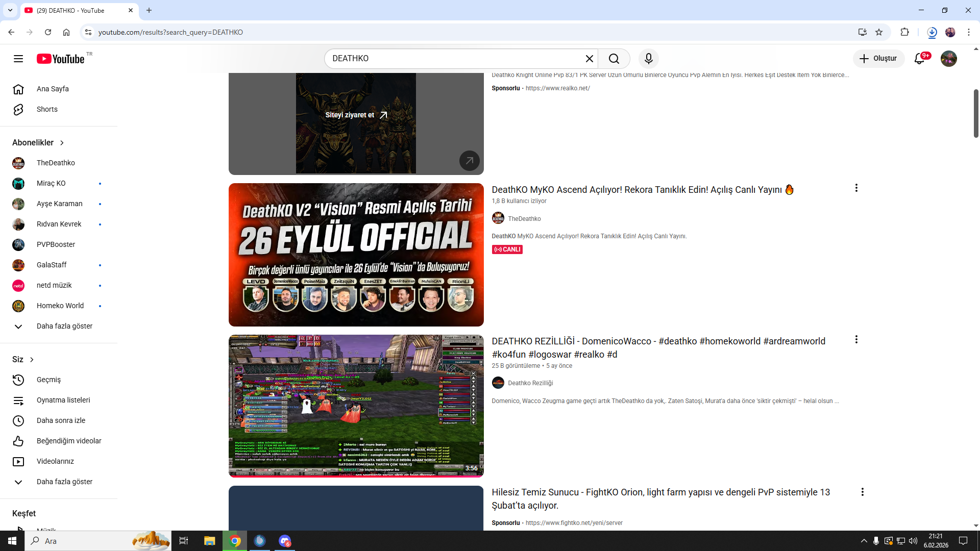The image size is (980, 551).
Task: Go to YouTube home via logo
Action: click(61, 59)
